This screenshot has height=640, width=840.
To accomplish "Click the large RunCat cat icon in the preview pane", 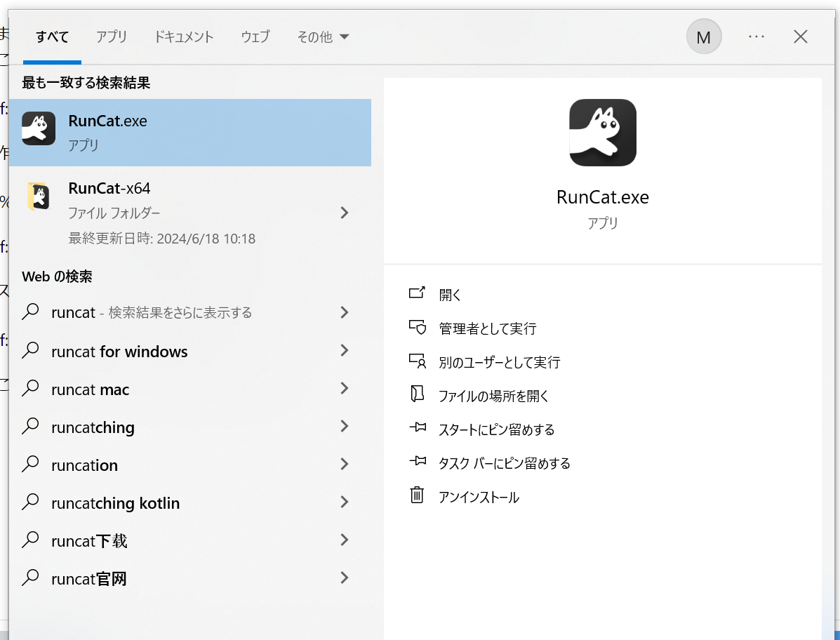I will [x=603, y=133].
